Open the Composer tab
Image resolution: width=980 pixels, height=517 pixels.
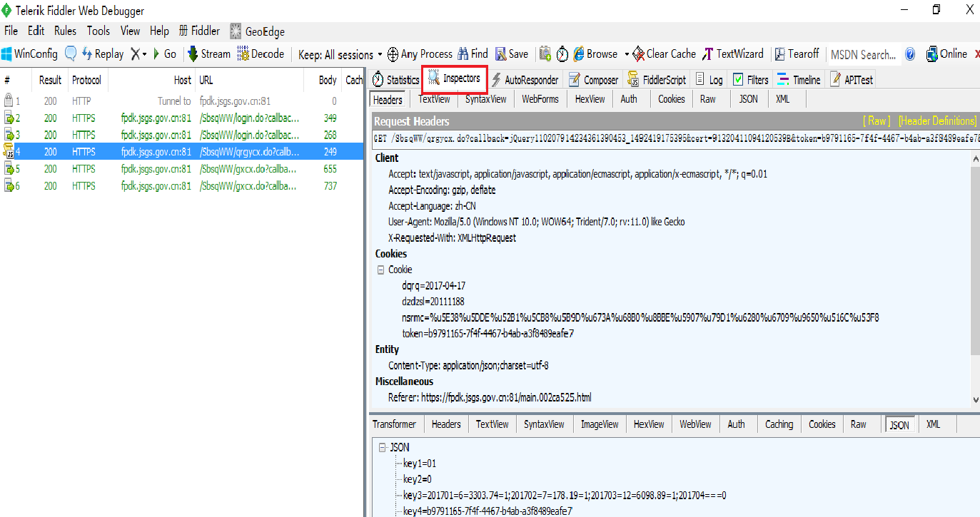(x=593, y=80)
